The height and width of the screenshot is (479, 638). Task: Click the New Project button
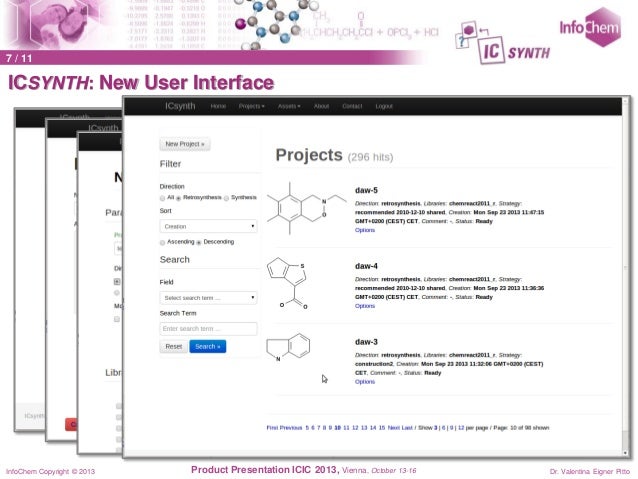click(x=185, y=144)
